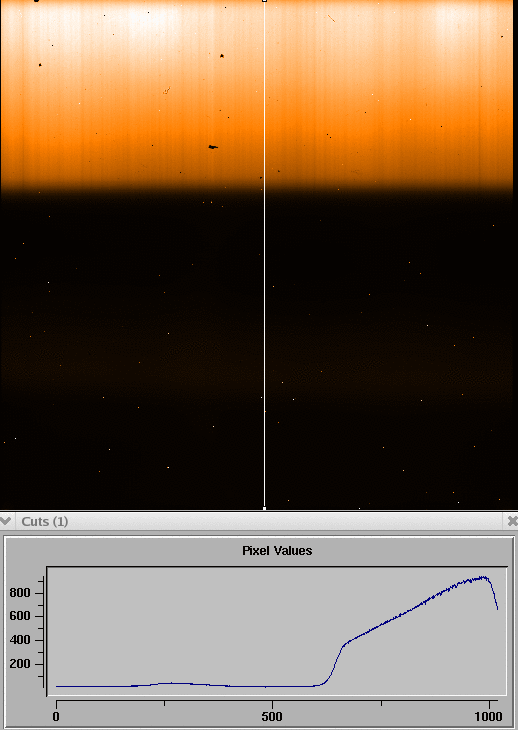The image size is (518, 730).
Task: Click the top handle of the cut line
Action: click(x=264, y=1)
